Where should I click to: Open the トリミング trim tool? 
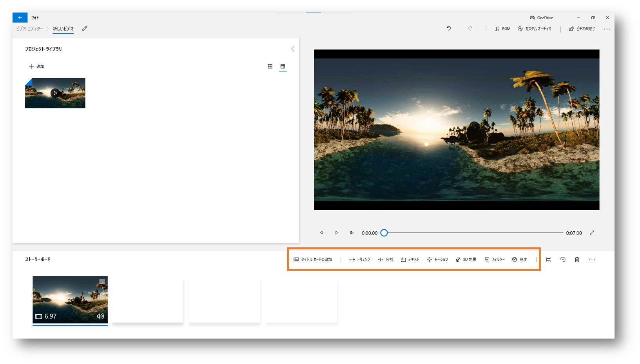click(x=360, y=259)
